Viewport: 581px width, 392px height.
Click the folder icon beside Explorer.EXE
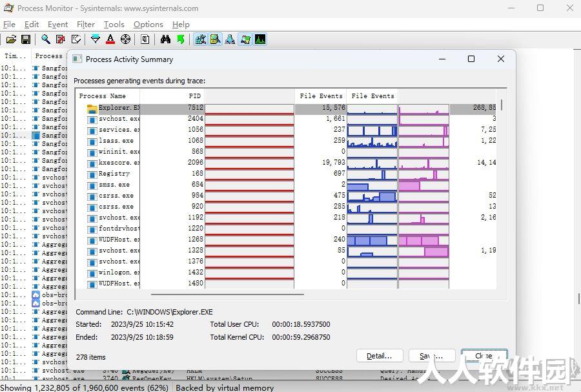(x=92, y=108)
